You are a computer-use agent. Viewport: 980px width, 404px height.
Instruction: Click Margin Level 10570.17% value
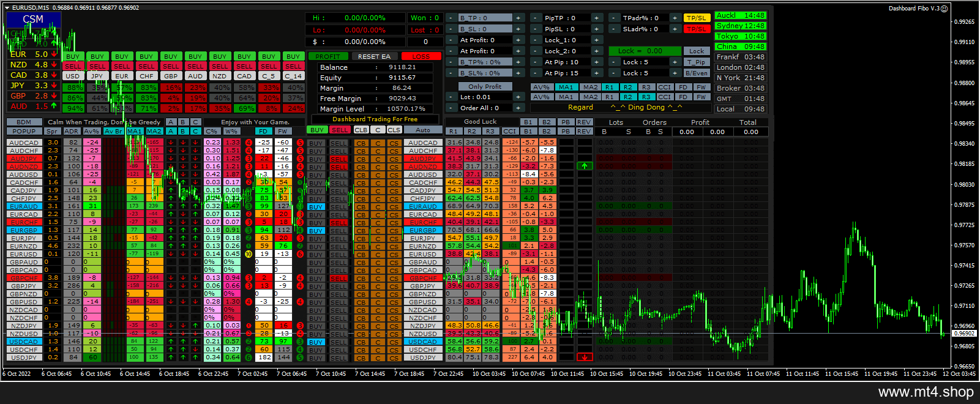click(406, 108)
